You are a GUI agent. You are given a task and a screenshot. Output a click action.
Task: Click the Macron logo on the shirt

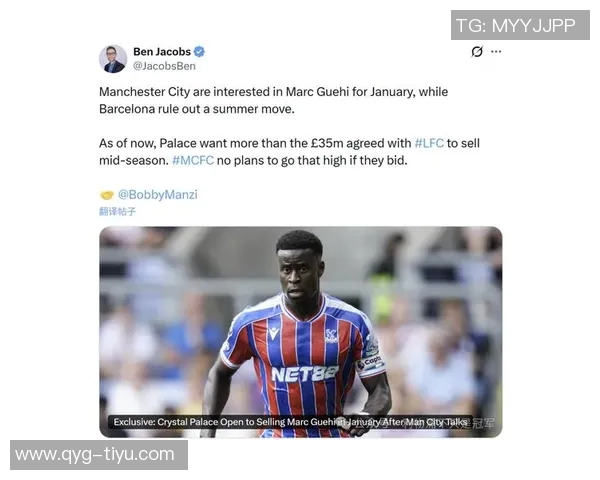274,333
